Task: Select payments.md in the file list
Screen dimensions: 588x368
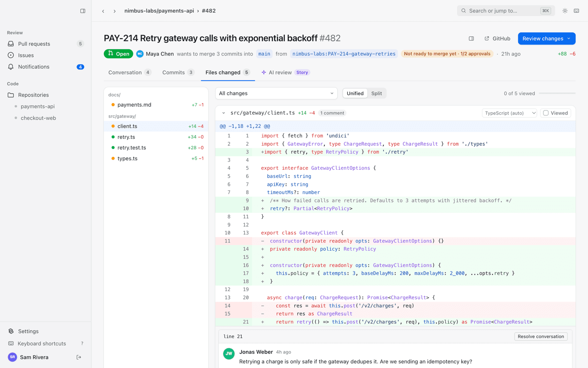Action: tap(156, 105)
